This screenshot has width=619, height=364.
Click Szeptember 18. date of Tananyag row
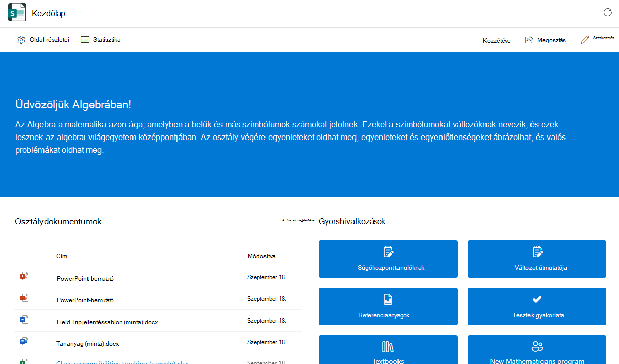coord(267,342)
